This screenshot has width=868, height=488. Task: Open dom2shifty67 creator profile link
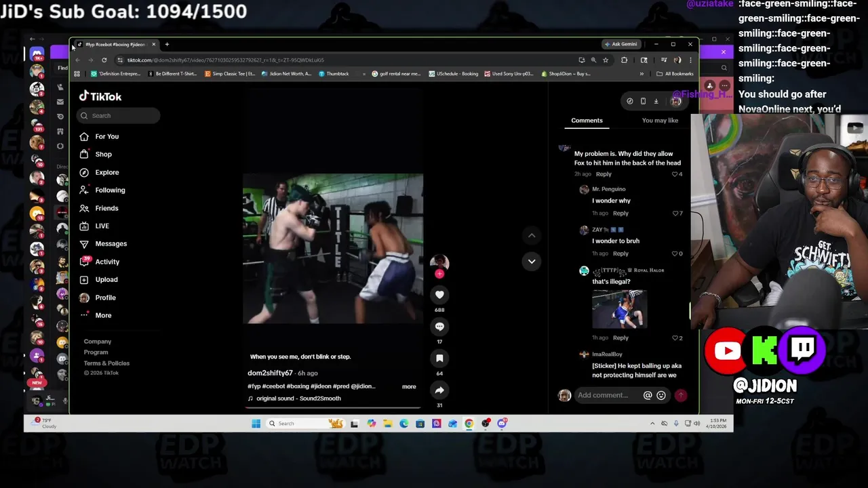(270, 373)
